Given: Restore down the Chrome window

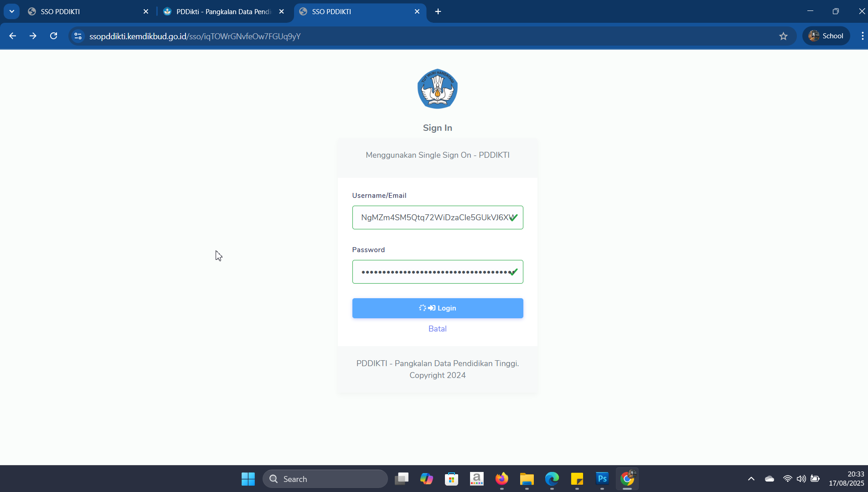Looking at the screenshot, I should (x=836, y=11).
